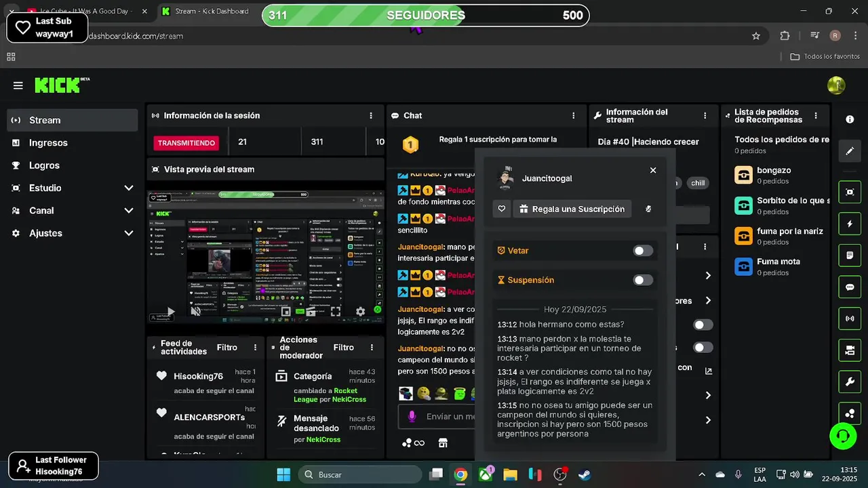The height and width of the screenshot is (488, 868).
Task: Click the channel points icon in right toolbar
Action: [850, 413]
